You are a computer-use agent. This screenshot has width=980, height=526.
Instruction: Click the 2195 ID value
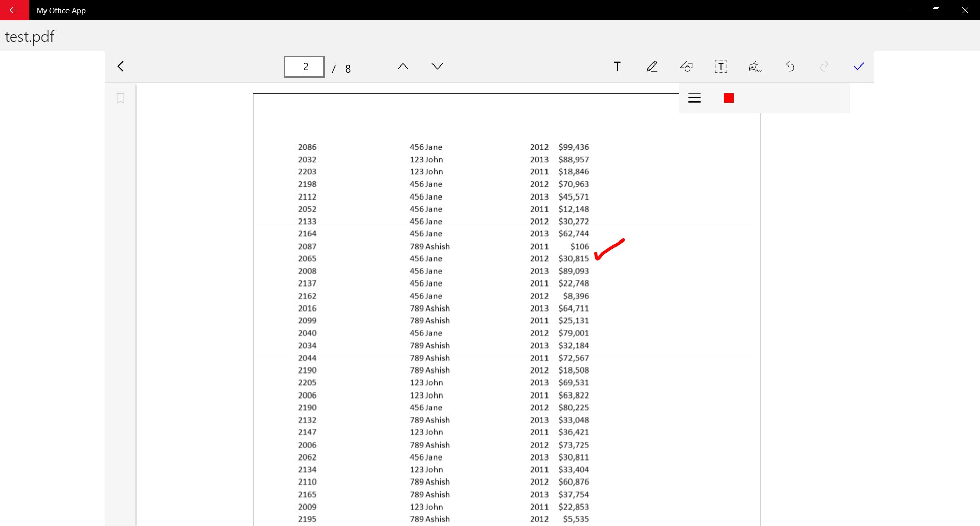307,519
